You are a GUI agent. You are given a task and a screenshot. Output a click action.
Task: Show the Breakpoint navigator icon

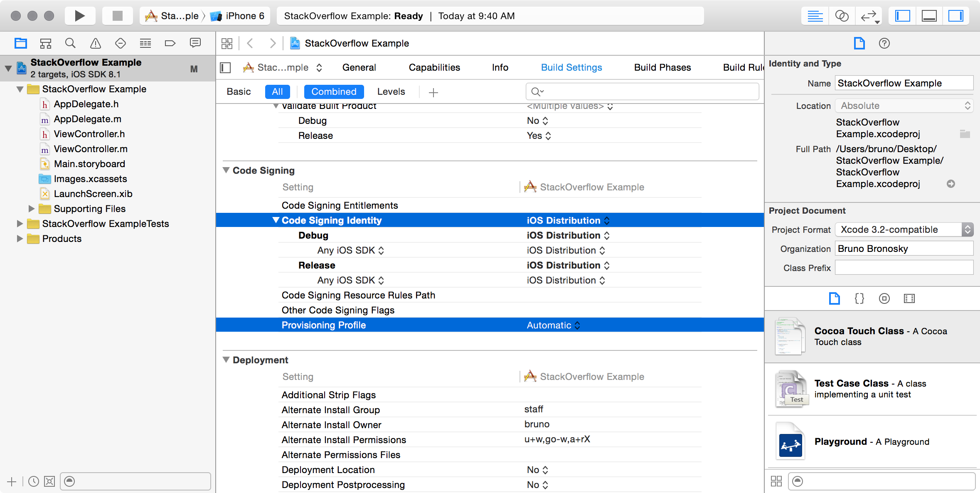170,43
